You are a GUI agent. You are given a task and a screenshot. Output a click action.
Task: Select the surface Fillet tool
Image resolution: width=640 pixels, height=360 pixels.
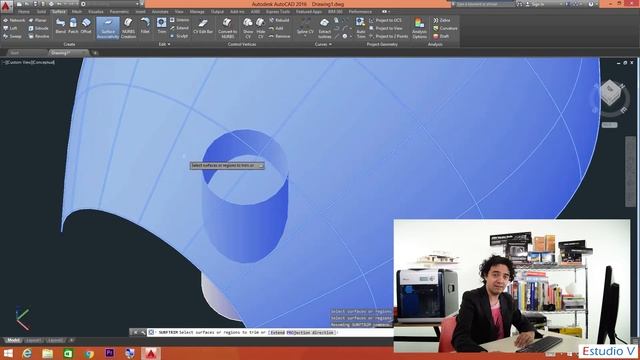pyautogui.click(x=145, y=26)
